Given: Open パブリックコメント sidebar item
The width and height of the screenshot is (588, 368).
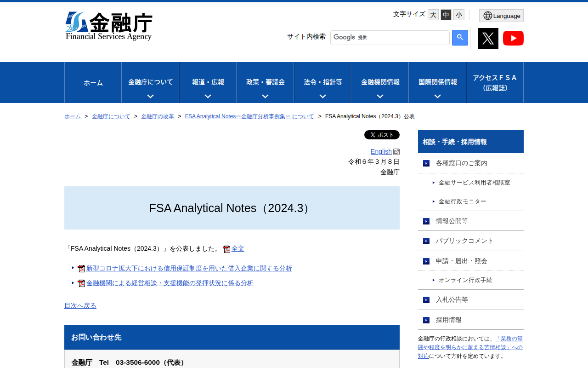Looking at the screenshot, I should click(x=471, y=241).
